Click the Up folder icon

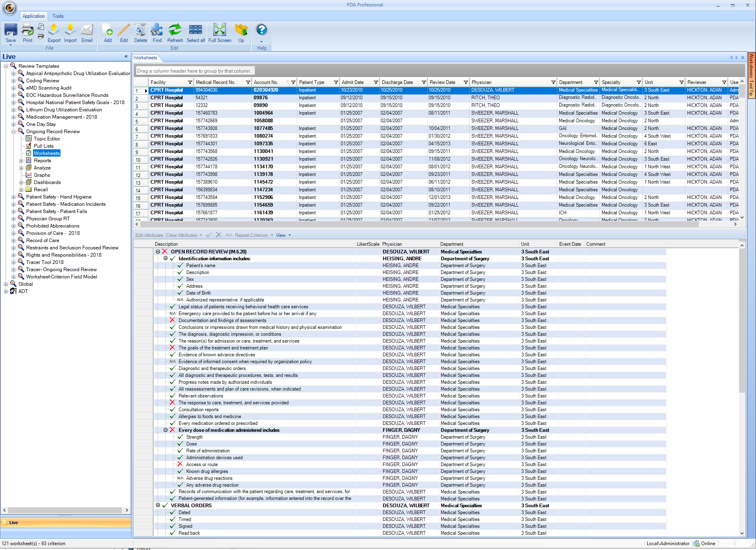tap(241, 33)
